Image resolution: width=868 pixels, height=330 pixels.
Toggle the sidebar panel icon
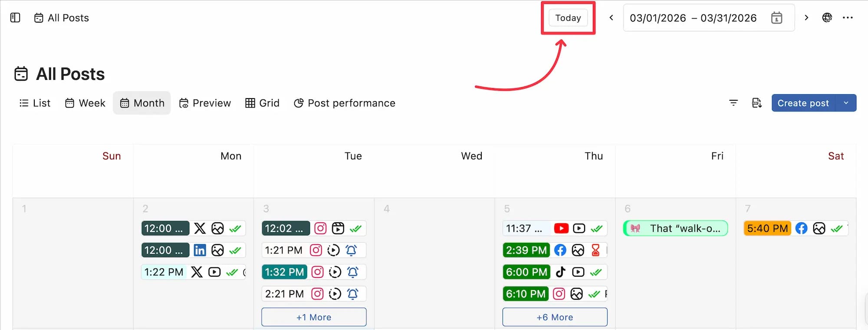click(x=15, y=18)
